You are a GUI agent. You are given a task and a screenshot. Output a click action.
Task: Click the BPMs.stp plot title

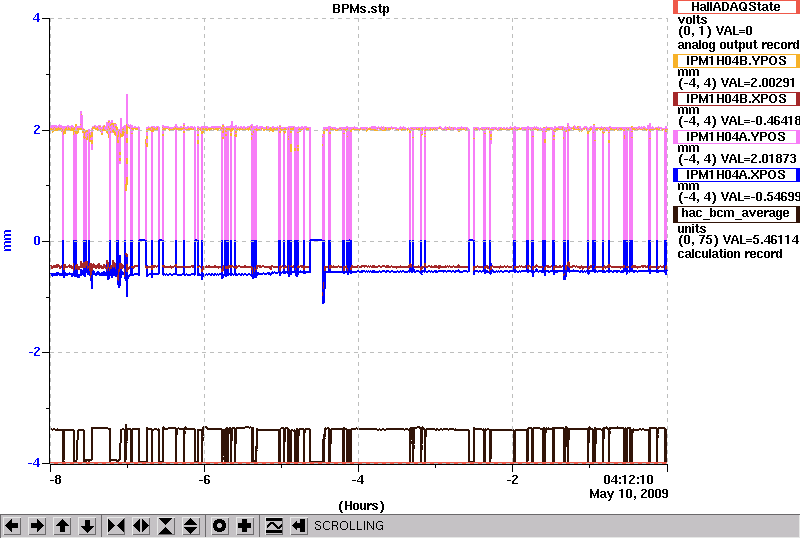[x=361, y=9]
